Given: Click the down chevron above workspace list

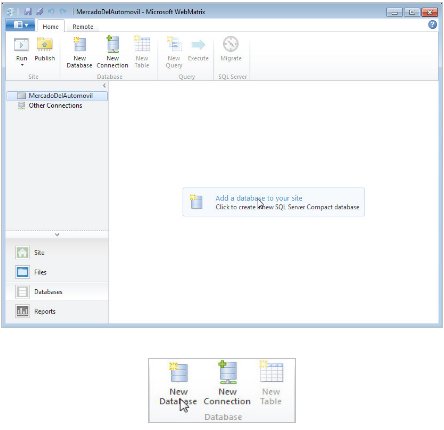Looking at the screenshot, I should (x=57, y=235).
